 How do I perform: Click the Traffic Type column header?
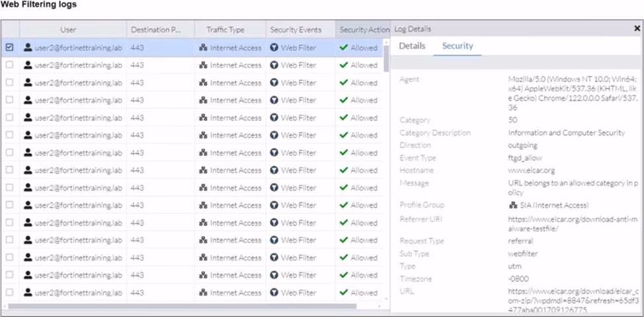click(225, 30)
